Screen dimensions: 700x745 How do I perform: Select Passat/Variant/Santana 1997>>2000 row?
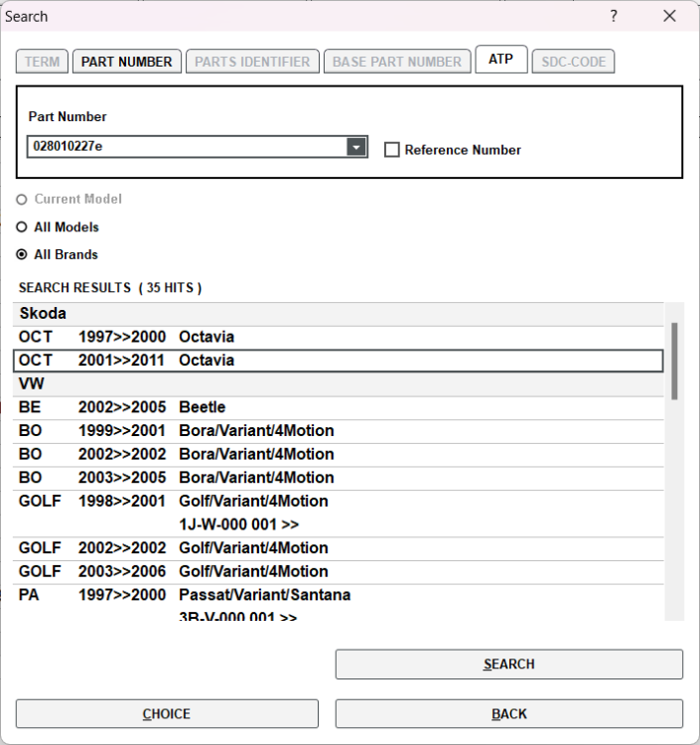tap(338, 595)
